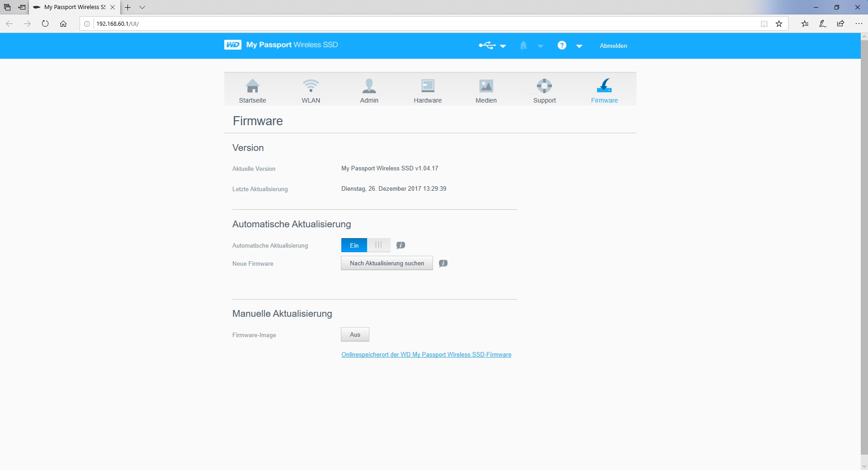Click the site information icon in address bar
The image size is (868, 470).
[87, 24]
